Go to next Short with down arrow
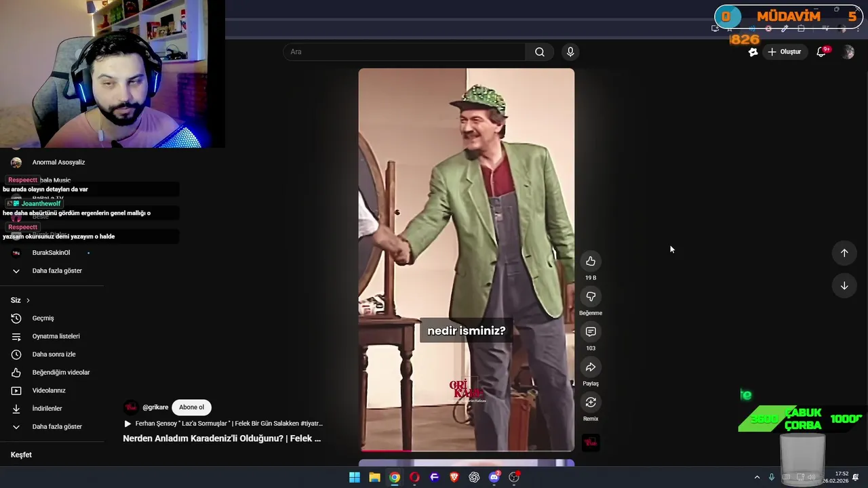The image size is (868, 488). [844, 285]
